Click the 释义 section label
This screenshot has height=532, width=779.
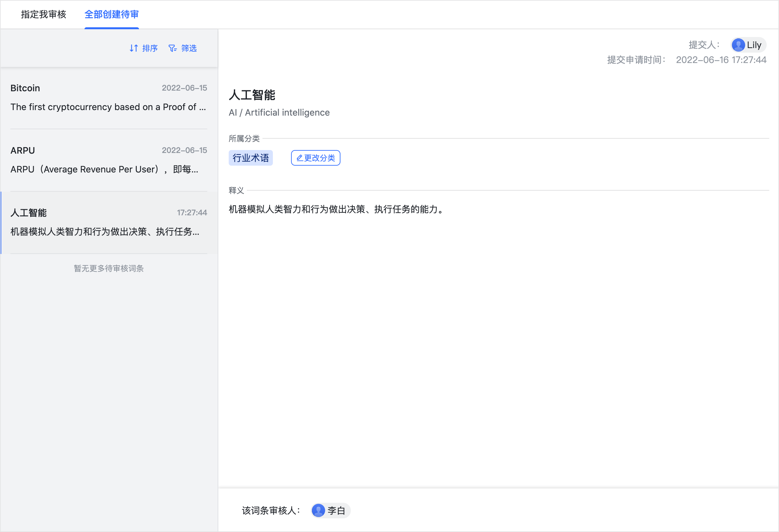click(x=236, y=191)
